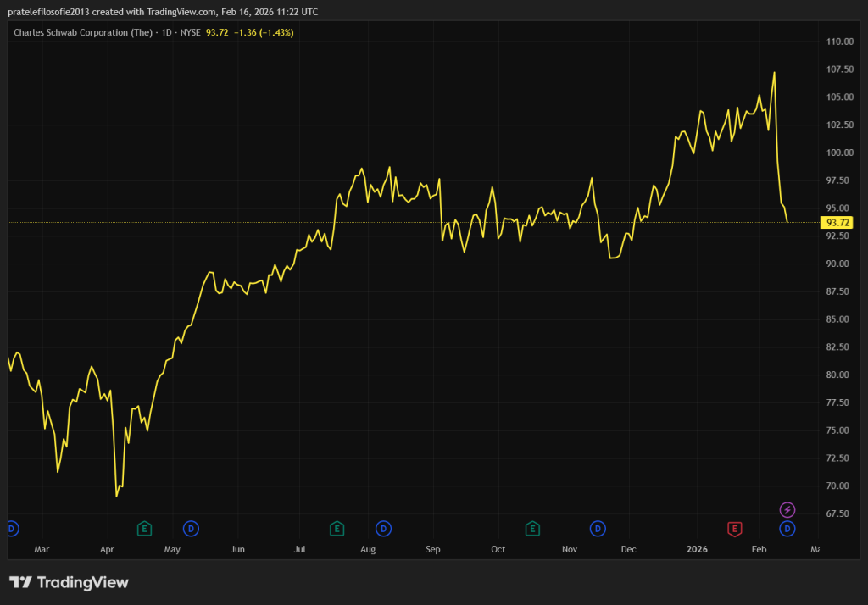Click the -1.36 (-1.43%) price change value
Viewport: 868px width, 605px height.
pyautogui.click(x=264, y=32)
